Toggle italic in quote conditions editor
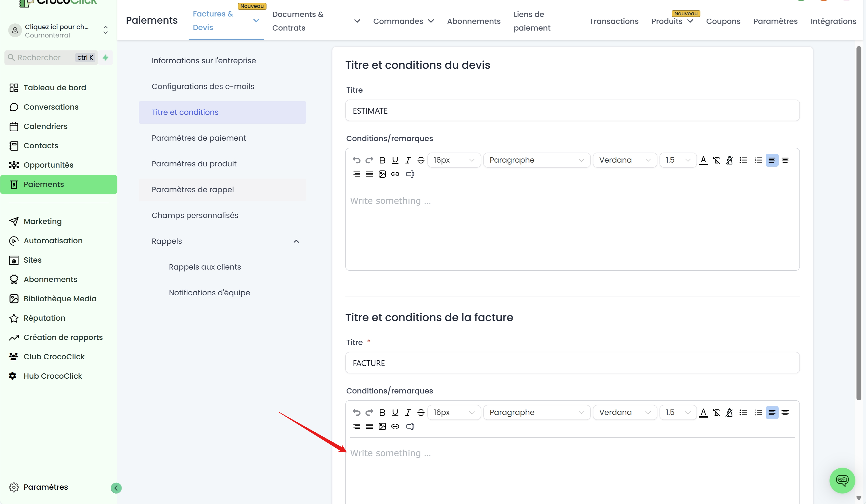Image resolution: width=866 pixels, height=504 pixels. [408, 160]
